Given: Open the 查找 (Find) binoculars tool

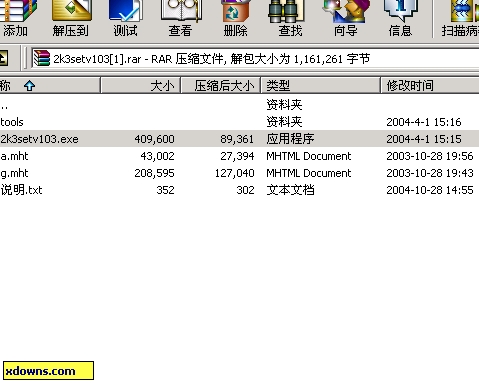Looking at the screenshot, I should pyautogui.click(x=290, y=17).
